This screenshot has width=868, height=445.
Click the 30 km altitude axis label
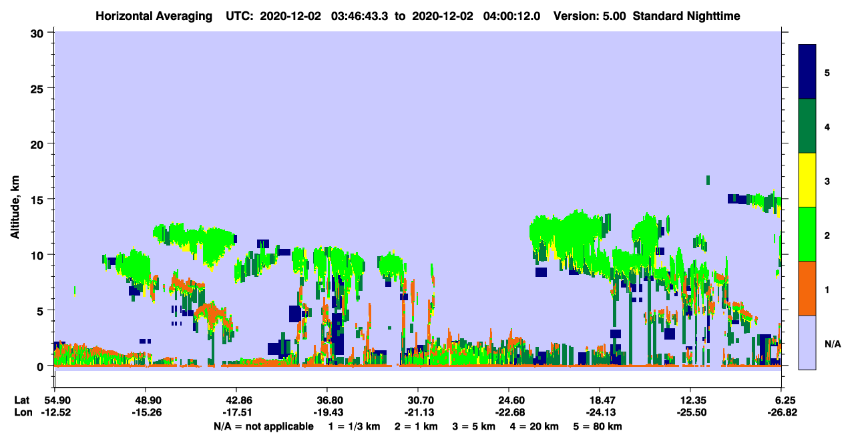(39, 33)
